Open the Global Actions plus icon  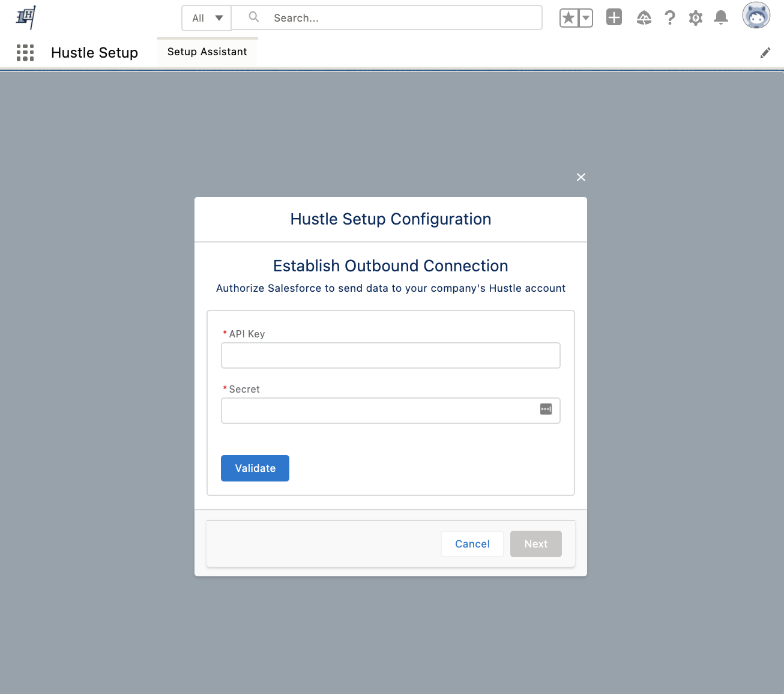click(614, 17)
